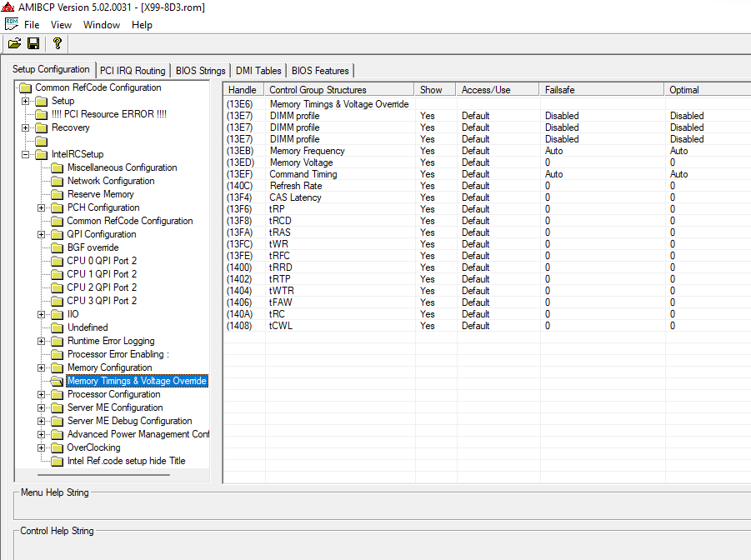Viewport: 751px width, 560px height.
Task: Click the Open file toolbar icon
Action: point(14,43)
